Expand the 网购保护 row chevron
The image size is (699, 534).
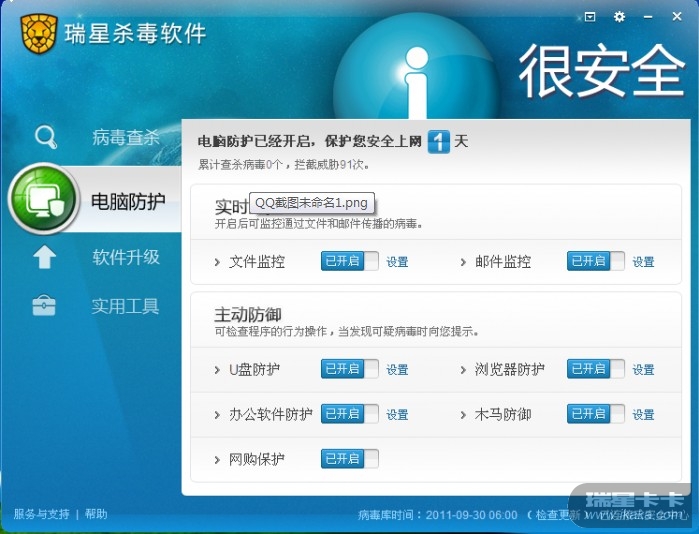tap(217, 460)
